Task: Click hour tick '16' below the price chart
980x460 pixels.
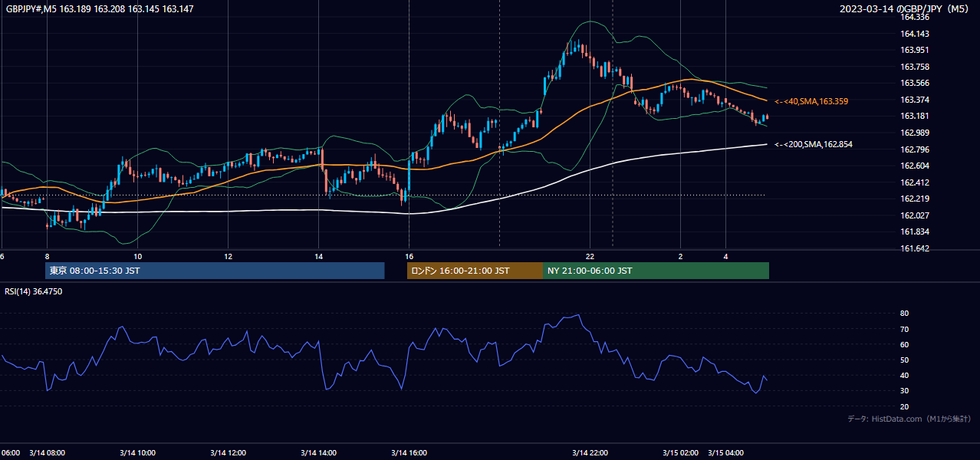Action: click(409, 256)
